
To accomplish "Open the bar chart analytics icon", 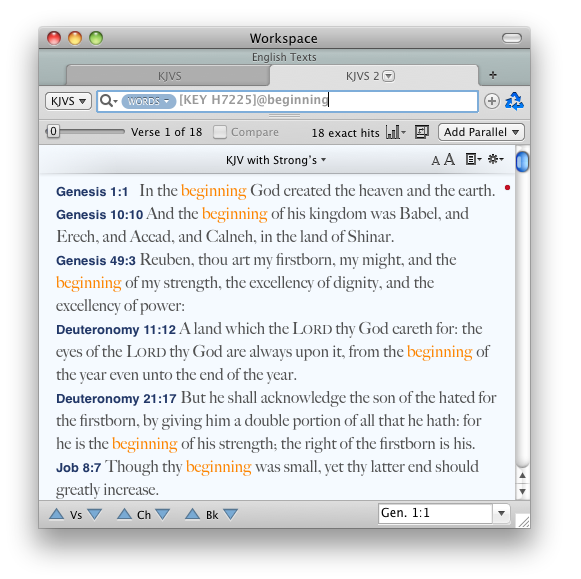I will click(x=395, y=132).
